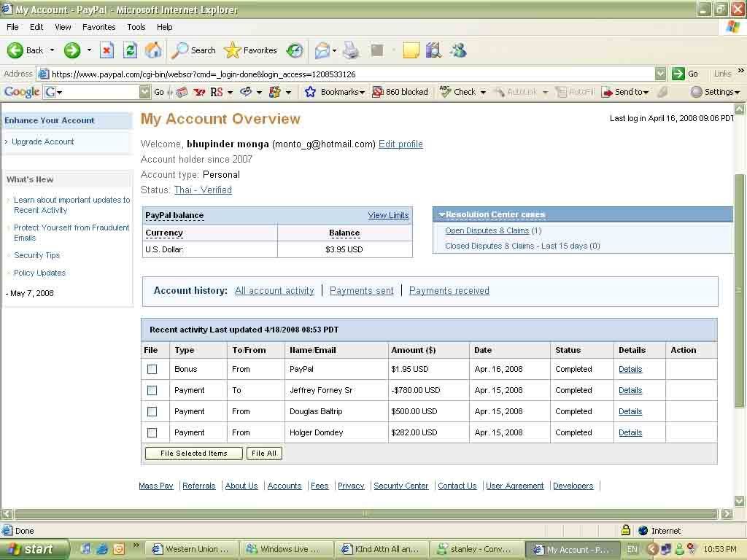Click the green Go arrow button

(678, 74)
